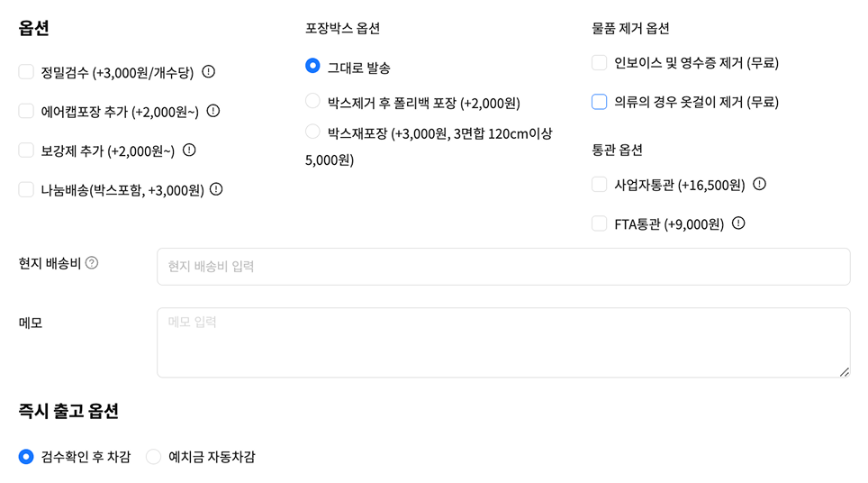Check 인보이스 및 영수증 제거 option
Screen dimensions: 868x483
pyautogui.click(x=600, y=63)
